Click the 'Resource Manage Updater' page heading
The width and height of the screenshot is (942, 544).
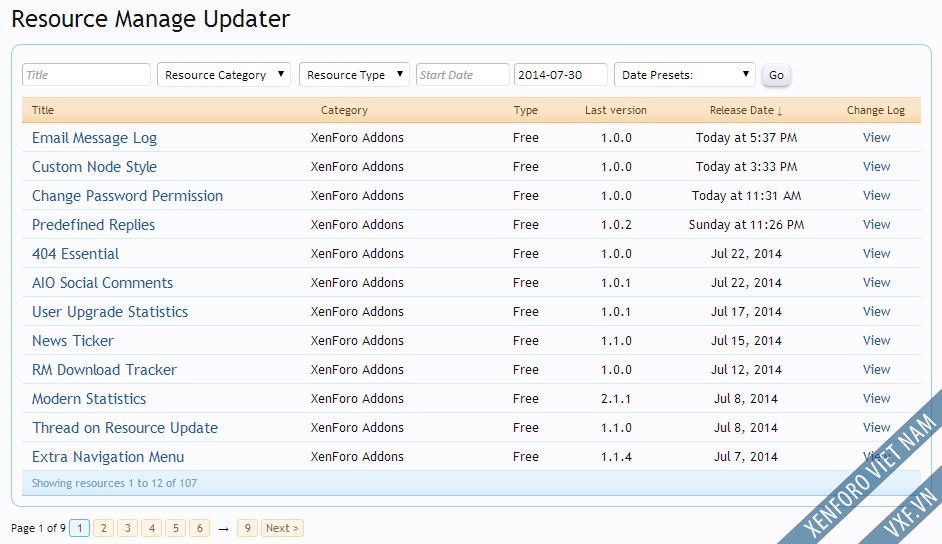(x=150, y=19)
